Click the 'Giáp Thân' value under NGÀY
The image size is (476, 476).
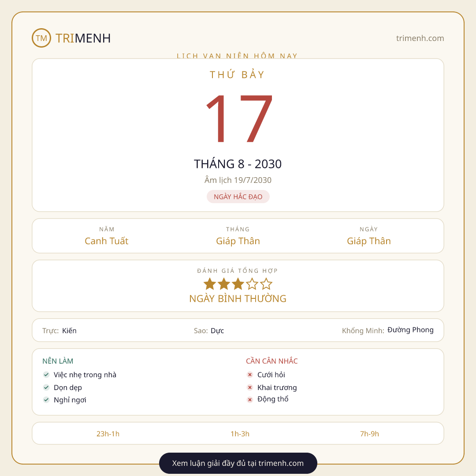pyautogui.click(x=369, y=241)
